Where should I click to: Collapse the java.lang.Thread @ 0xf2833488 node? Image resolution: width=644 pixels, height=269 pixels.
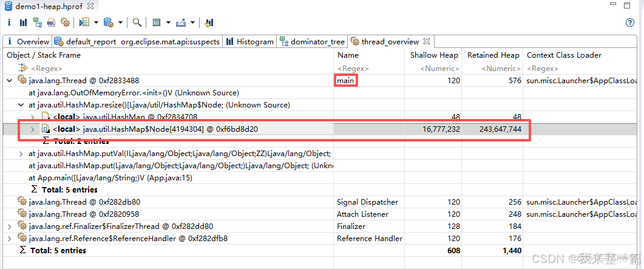(10, 80)
